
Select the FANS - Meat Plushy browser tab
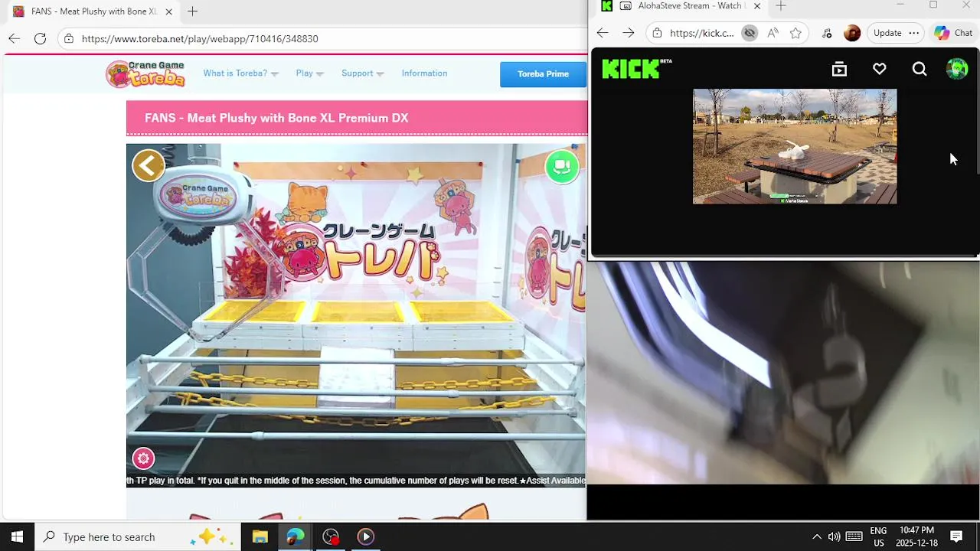click(x=93, y=11)
